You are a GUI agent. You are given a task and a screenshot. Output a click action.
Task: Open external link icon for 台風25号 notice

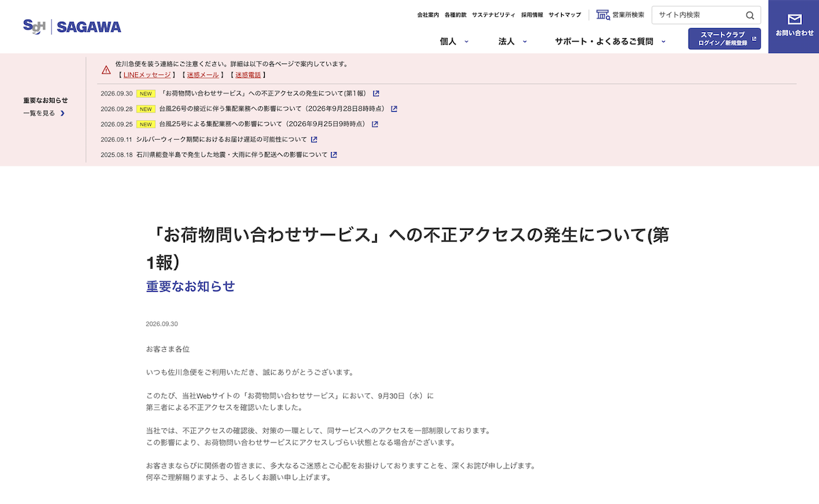375,124
